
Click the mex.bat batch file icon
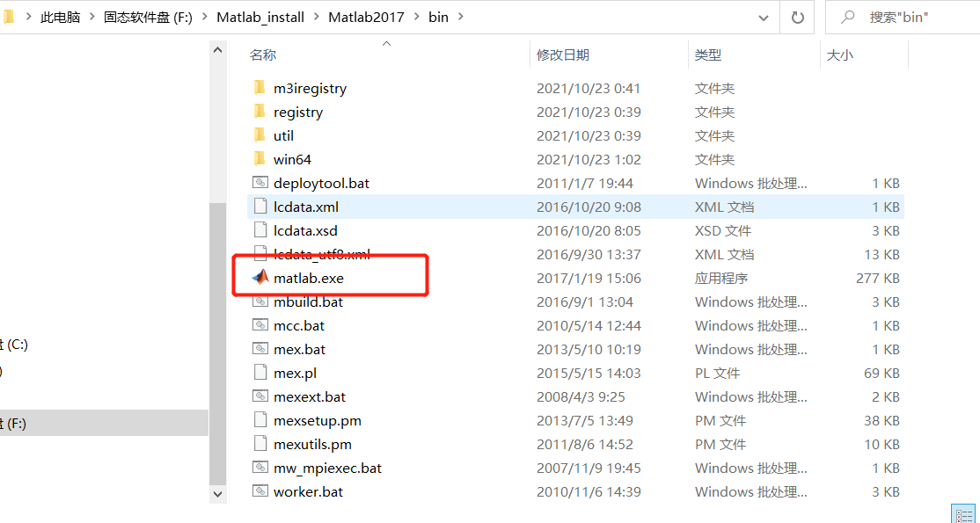260,349
